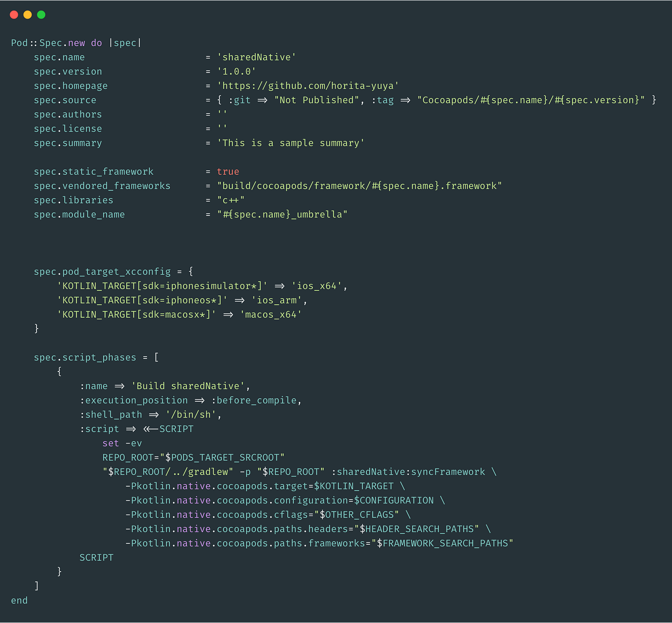
Task: Select the spec.name property
Action: [x=59, y=57]
